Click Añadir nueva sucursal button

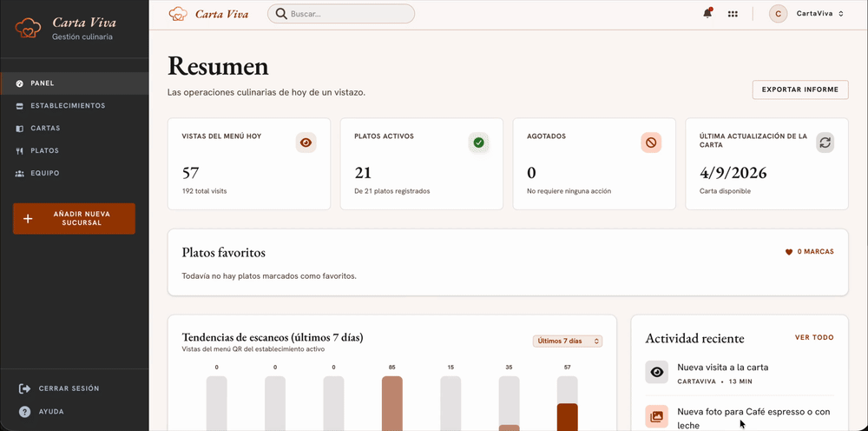[x=74, y=218]
